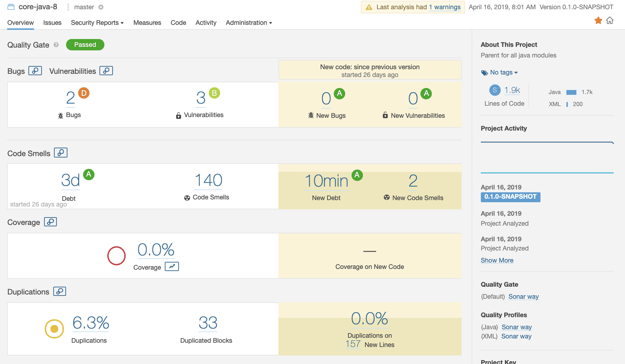Open the 0.0% coverage value
625x364 pixels.
pyautogui.click(x=156, y=250)
